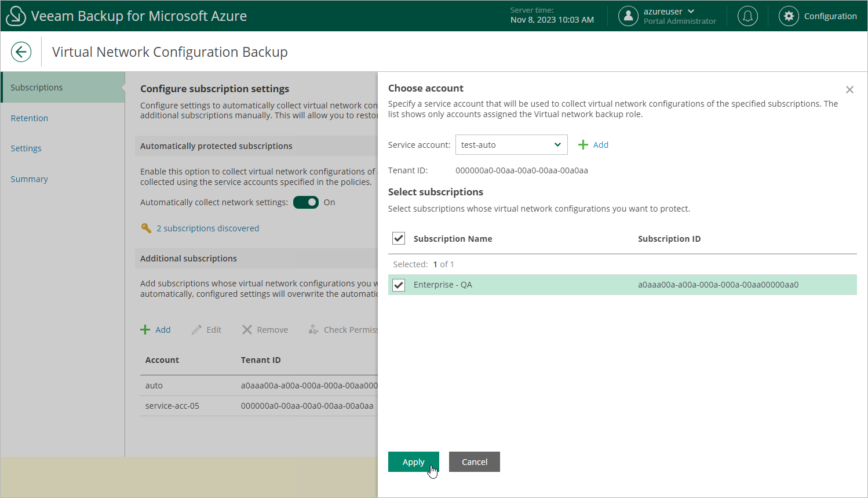The height and width of the screenshot is (498, 868).
Task: Open the Configuration gear icon
Action: point(789,16)
